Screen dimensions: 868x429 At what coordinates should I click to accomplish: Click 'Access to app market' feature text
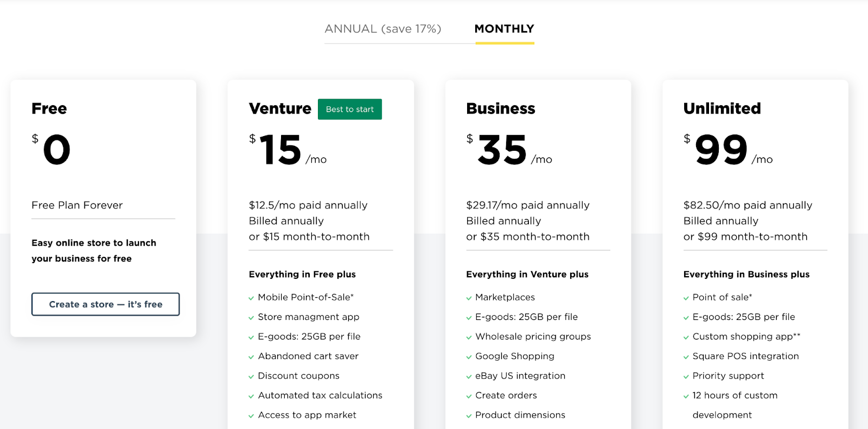307,415
